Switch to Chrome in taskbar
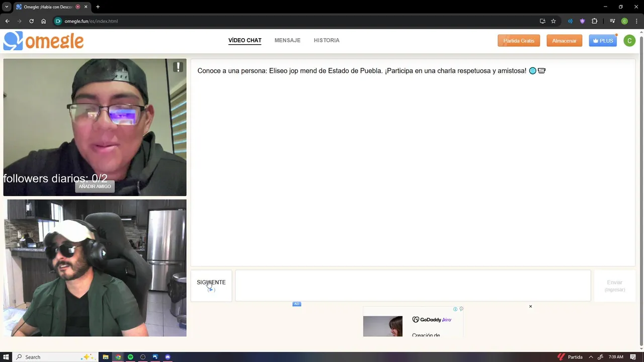644x362 pixels. click(x=118, y=357)
